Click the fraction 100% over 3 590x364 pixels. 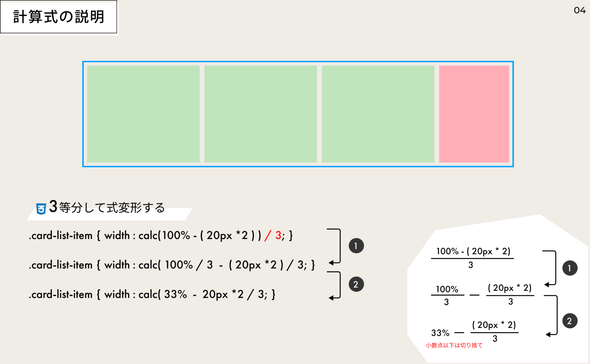(x=447, y=295)
